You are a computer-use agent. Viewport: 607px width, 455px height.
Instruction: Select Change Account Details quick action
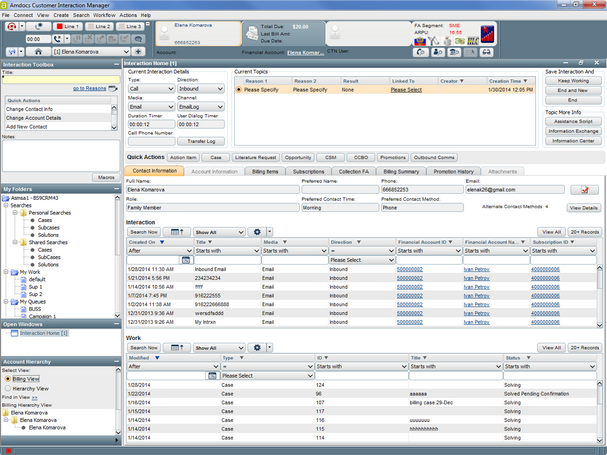[58, 118]
